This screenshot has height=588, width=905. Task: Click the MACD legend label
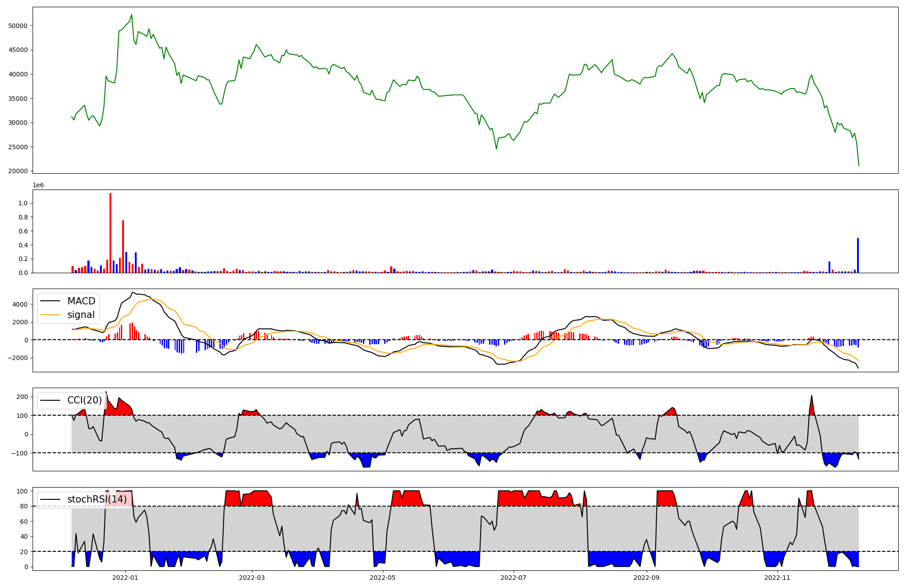81,301
